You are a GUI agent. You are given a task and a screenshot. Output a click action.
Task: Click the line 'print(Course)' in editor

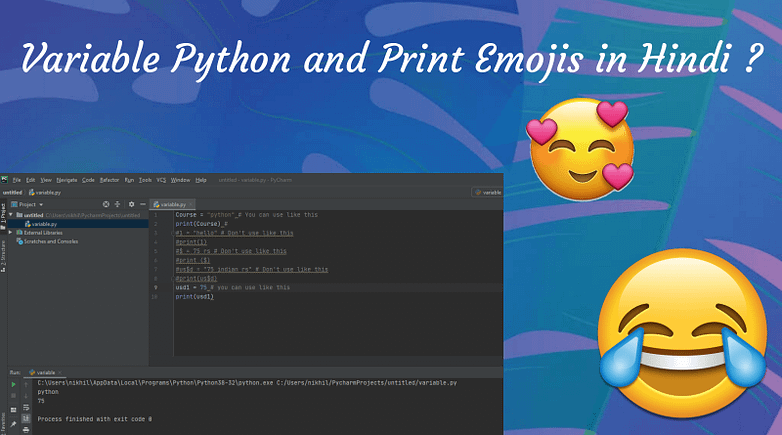coord(201,224)
